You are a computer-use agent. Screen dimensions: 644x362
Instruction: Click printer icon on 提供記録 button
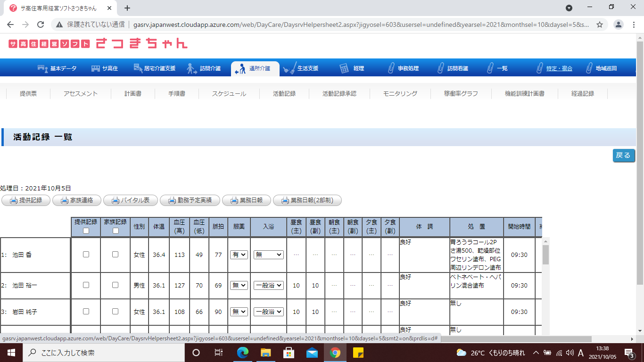click(x=14, y=200)
